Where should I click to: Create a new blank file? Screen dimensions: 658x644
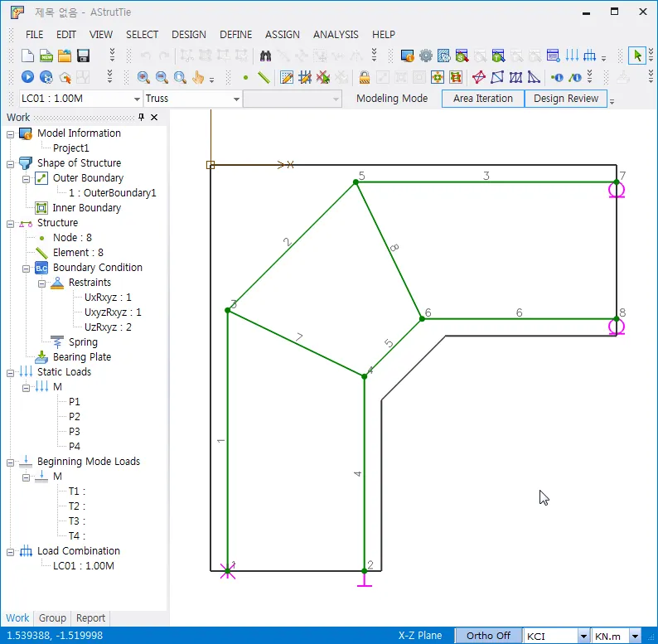(27, 56)
